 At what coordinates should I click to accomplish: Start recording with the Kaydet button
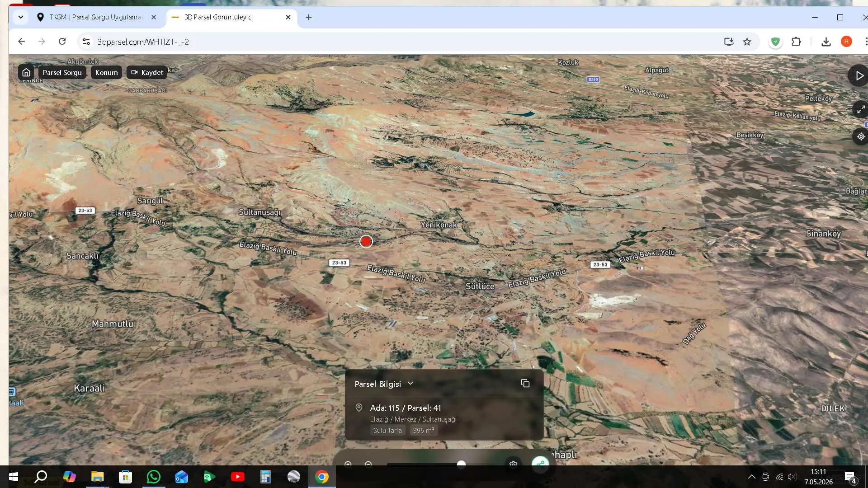coord(147,72)
